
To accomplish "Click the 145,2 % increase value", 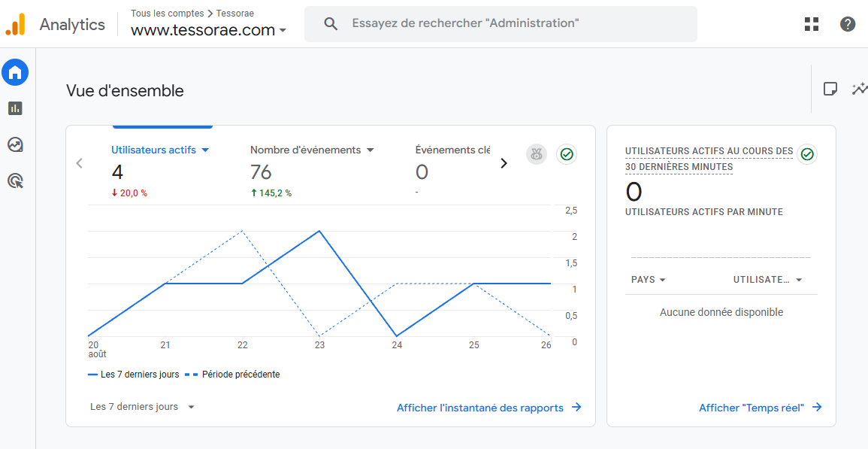I will click(x=271, y=193).
